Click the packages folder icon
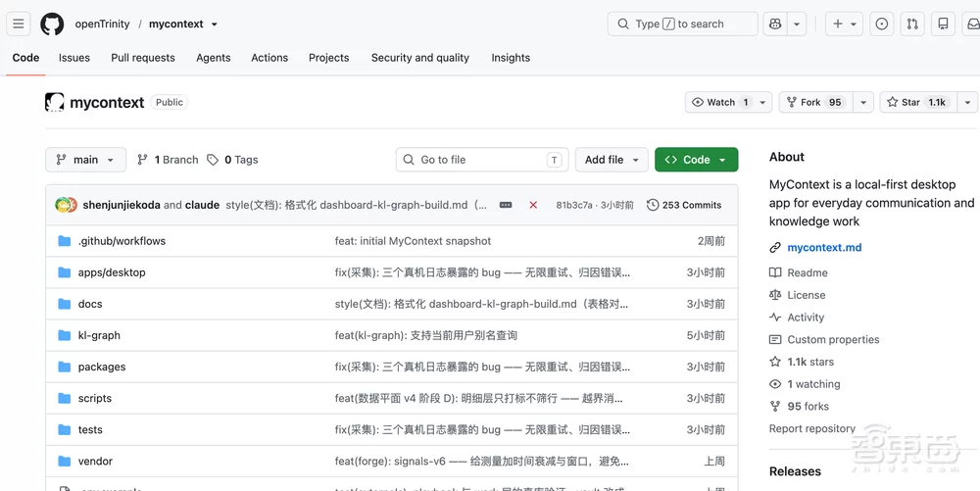The image size is (980, 491). 65,367
